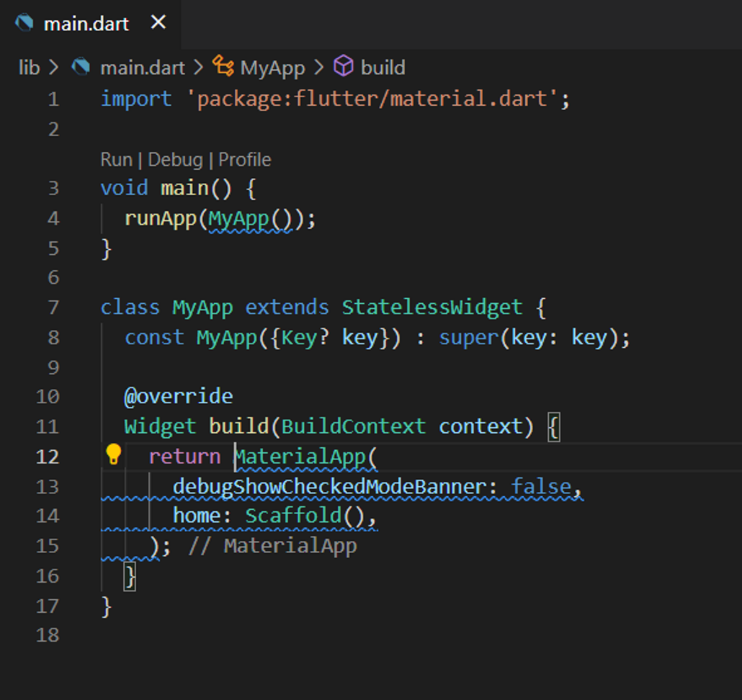This screenshot has height=700, width=742.
Task: Click line number 18 in the gutter
Action: pos(48,635)
